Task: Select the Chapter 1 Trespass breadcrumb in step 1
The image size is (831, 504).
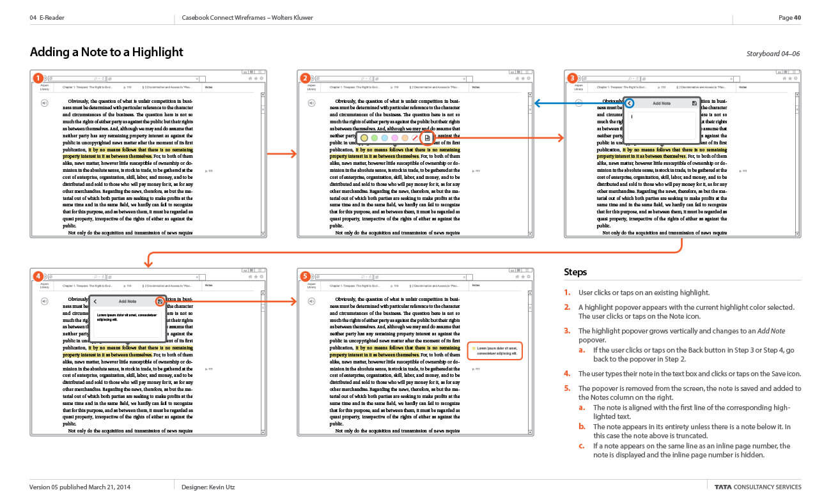Action: (88, 87)
